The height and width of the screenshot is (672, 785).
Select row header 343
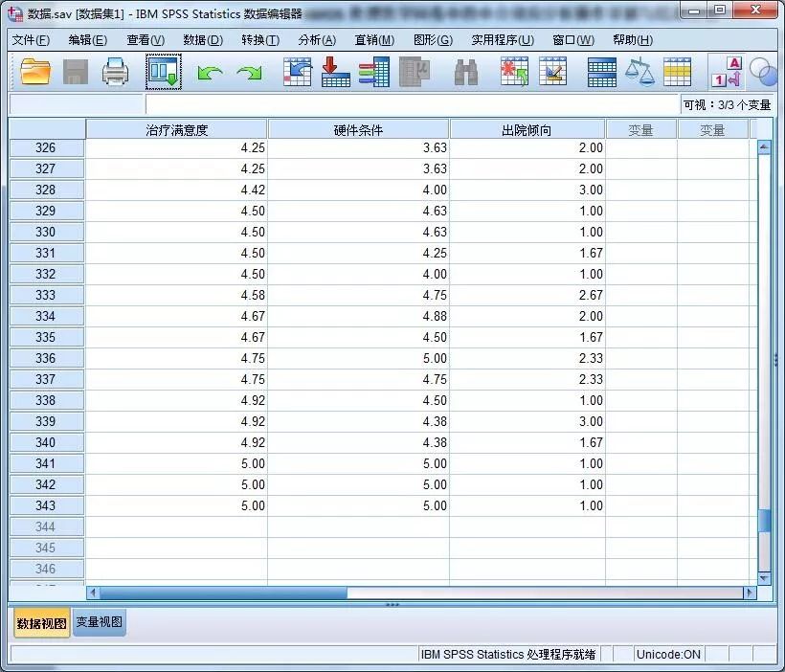click(46, 505)
